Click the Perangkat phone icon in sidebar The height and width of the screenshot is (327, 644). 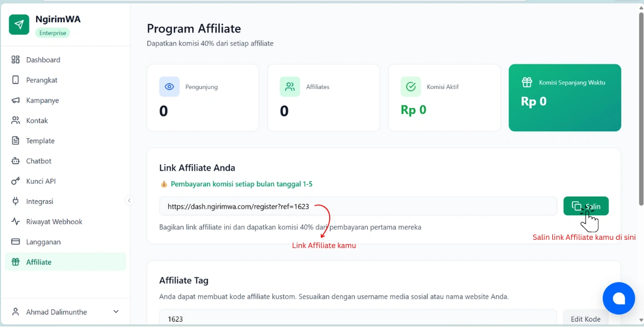15,80
